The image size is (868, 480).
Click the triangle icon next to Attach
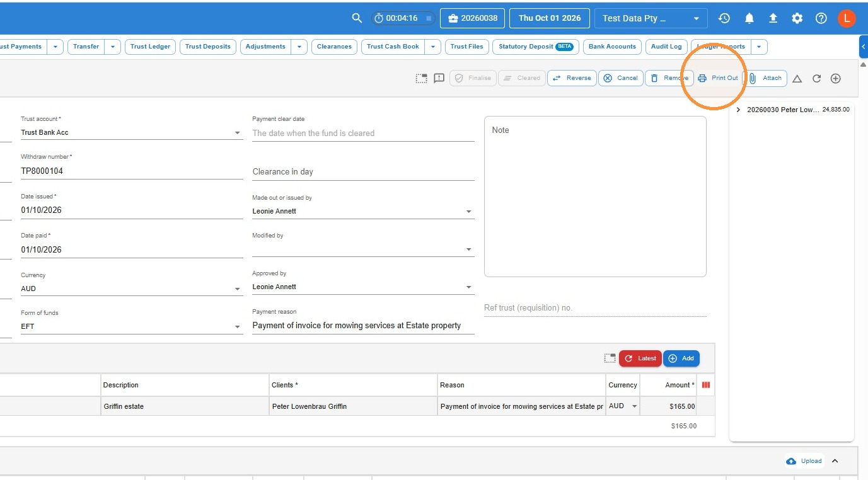[797, 79]
